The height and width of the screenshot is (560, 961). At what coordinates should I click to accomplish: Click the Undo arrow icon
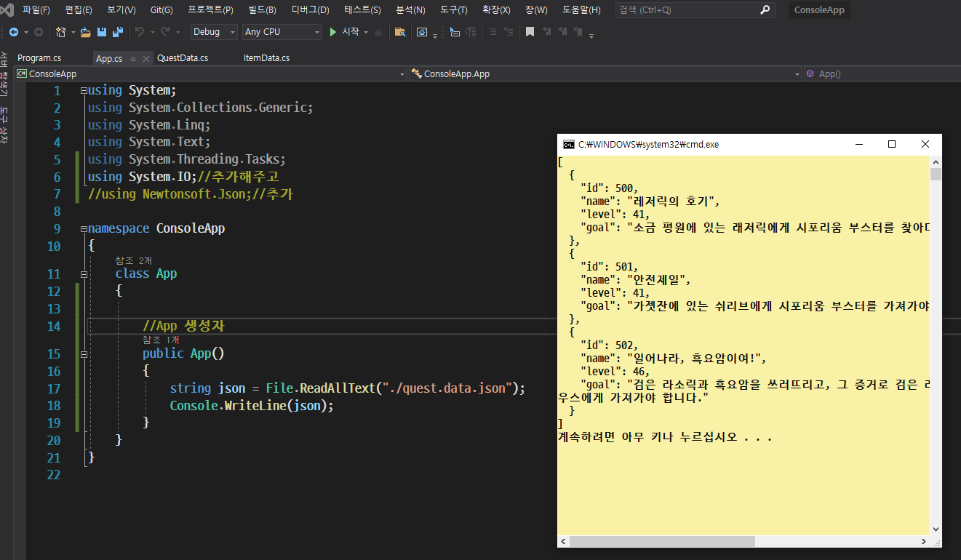[x=139, y=32]
